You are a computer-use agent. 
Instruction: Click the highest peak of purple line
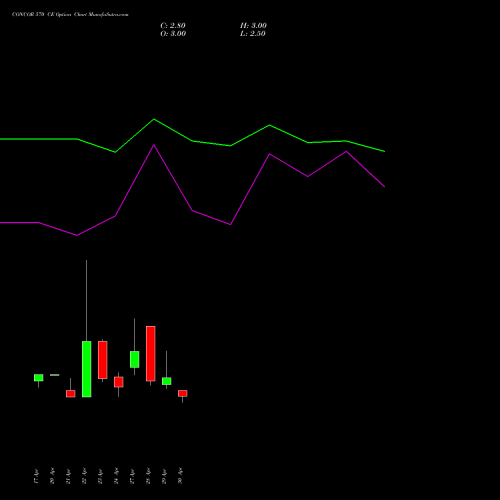[154, 145]
